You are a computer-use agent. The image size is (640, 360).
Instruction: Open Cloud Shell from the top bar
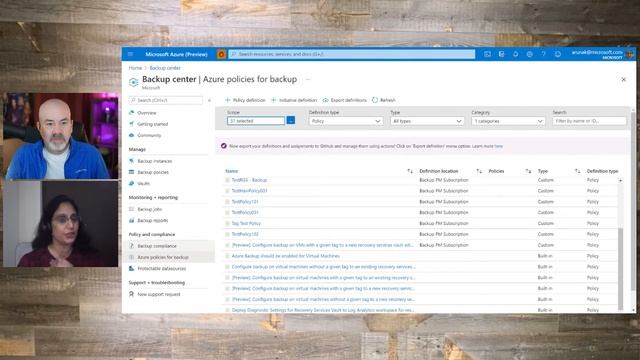pos(487,54)
